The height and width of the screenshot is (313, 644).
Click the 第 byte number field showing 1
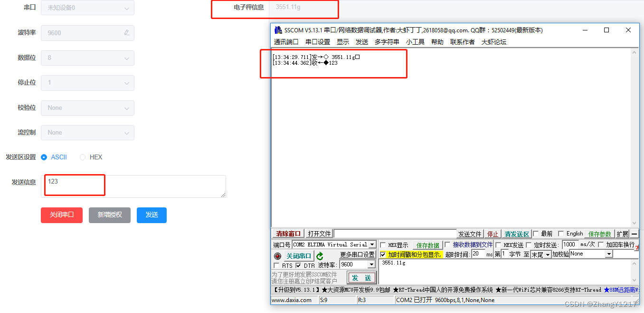(x=504, y=254)
